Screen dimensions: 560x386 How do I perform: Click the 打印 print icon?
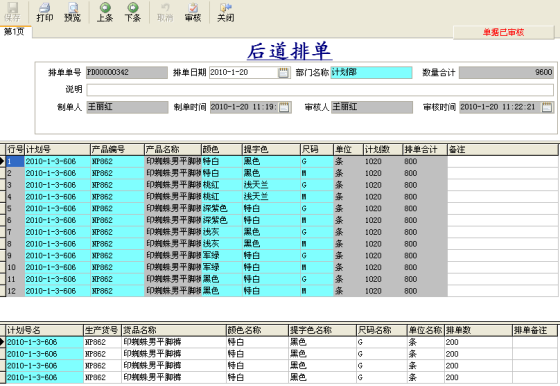click(45, 12)
